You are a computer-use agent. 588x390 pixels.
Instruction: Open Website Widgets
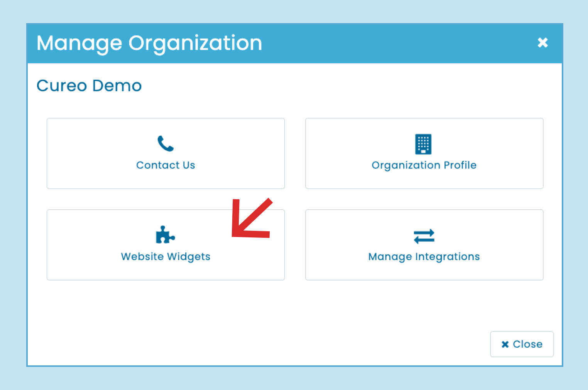point(165,245)
